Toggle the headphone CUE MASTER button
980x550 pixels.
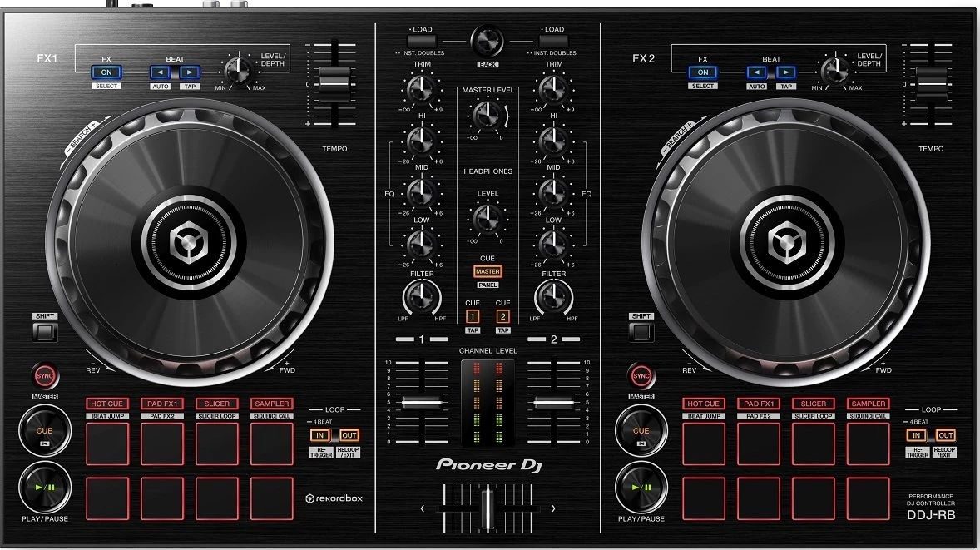click(x=488, y=272)
